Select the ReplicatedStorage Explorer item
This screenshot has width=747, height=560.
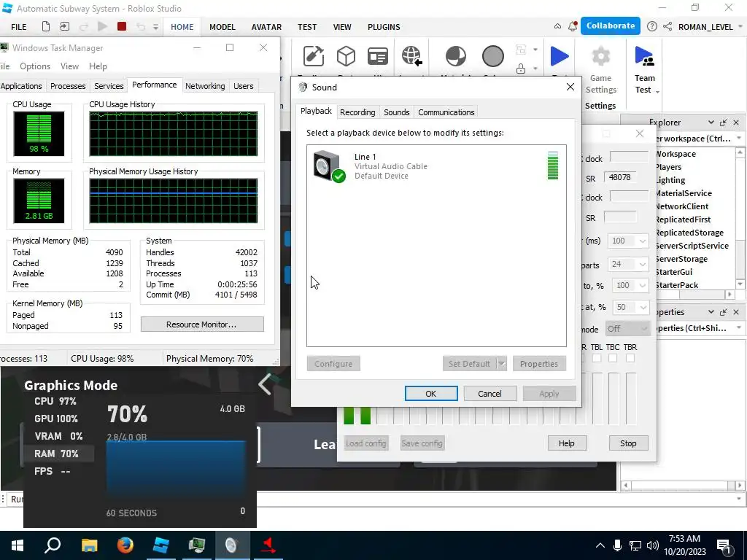[689, 233]
